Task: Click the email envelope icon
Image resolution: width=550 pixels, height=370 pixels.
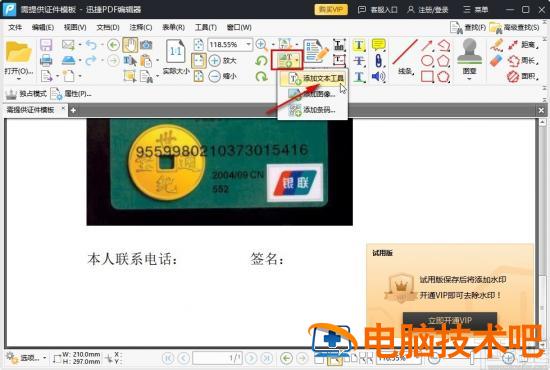Action: [x=68, y=45]
